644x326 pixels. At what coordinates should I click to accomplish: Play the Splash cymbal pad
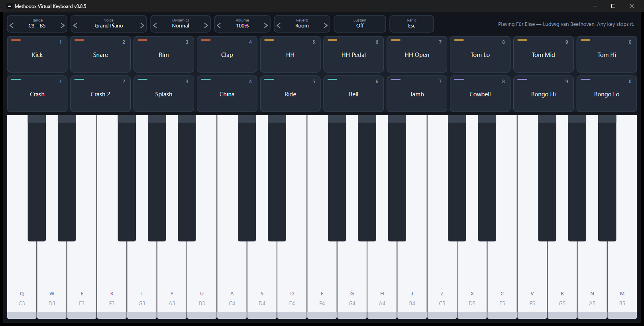pos(164,94)
